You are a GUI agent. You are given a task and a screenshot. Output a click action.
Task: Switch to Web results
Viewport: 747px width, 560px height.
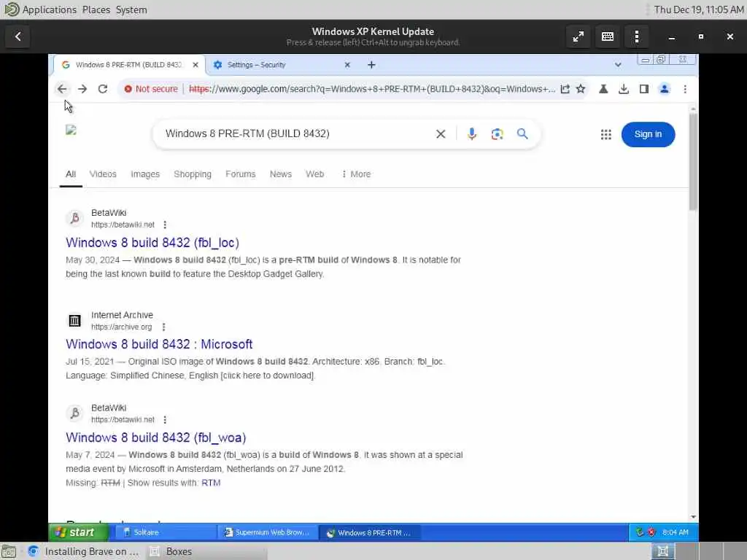(x=315, y=174)
